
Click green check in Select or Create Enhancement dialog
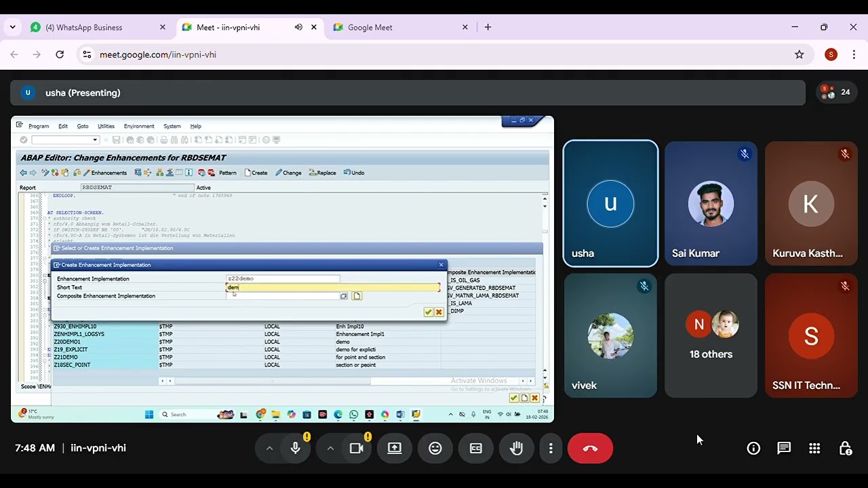coord(513,398)
